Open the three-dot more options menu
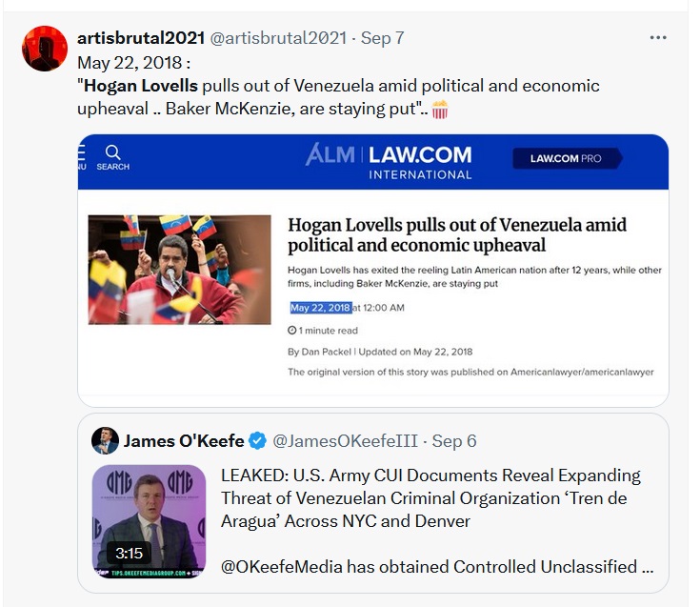Image resolution: width=700 pixels, height=607 pixels. click(657, 38)
